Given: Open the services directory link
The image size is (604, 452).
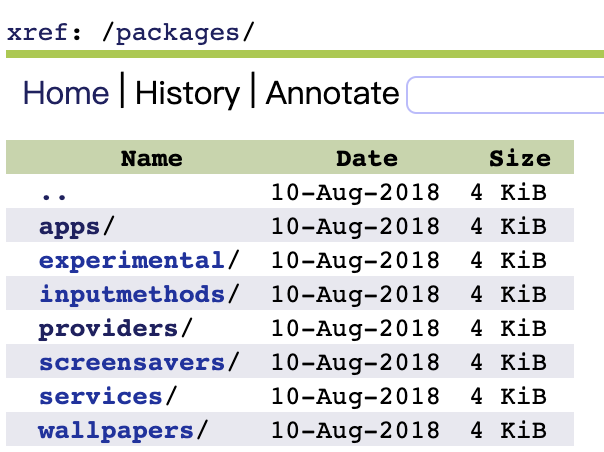Looking at the screenshot, I should (100, 397).
